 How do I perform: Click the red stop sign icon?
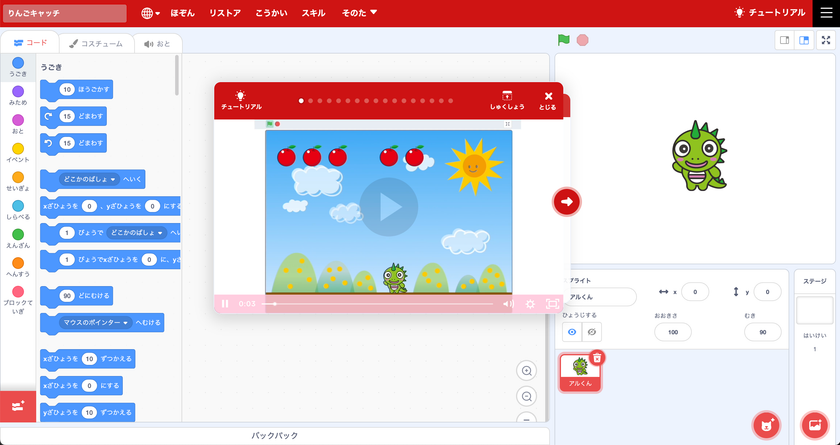point(582,40)
